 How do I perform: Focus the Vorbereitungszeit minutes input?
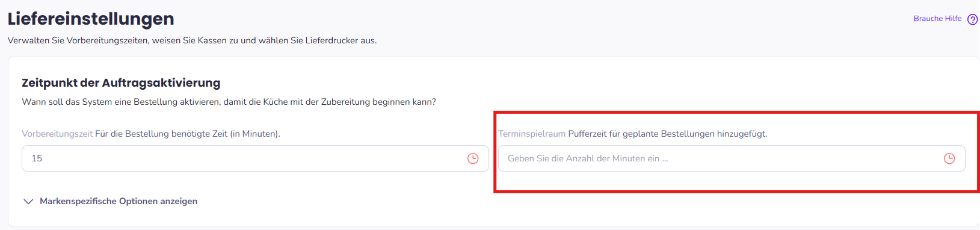pos(254,158)
